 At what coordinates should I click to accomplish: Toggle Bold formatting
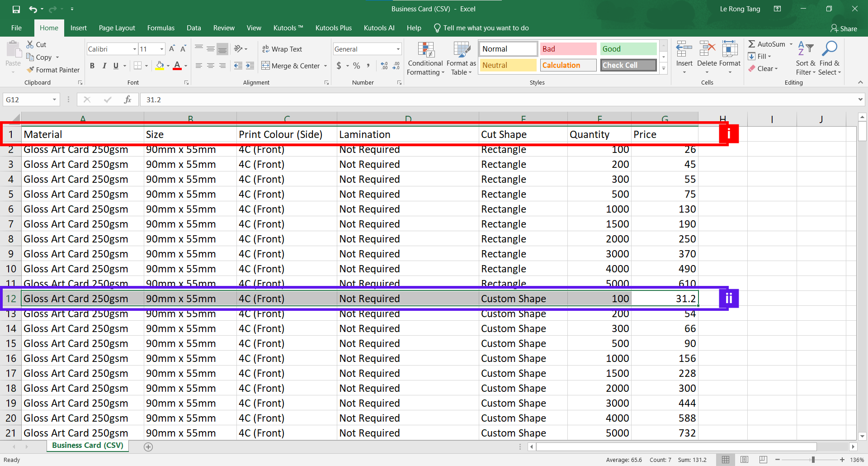coord(92,66)
